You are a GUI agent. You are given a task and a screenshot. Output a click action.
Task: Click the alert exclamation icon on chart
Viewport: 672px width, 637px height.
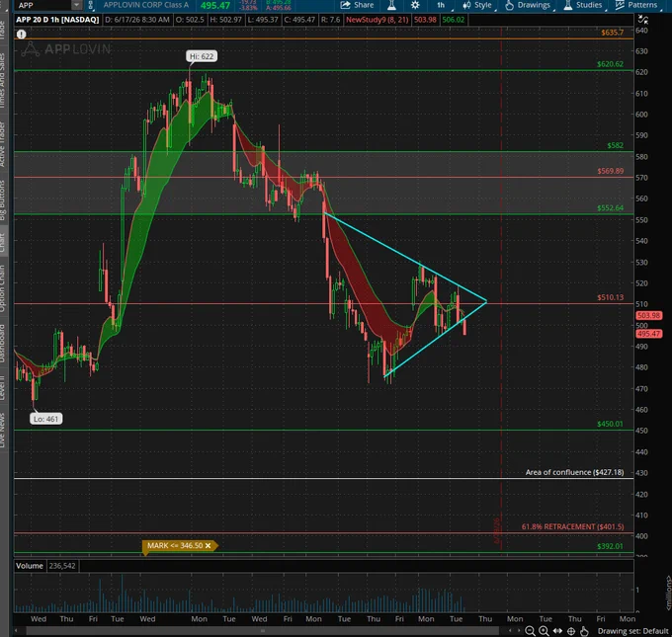22,35
